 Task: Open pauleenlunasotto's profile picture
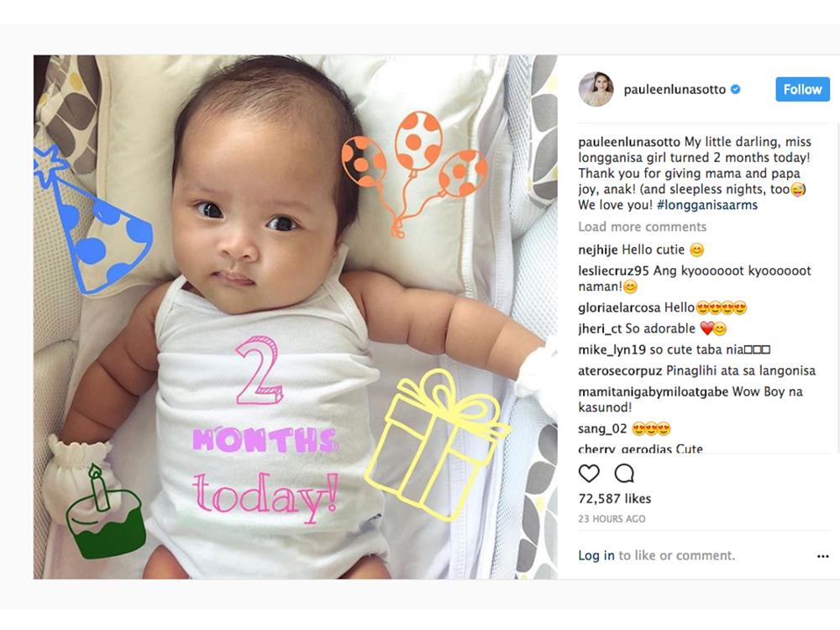point(596,89)
